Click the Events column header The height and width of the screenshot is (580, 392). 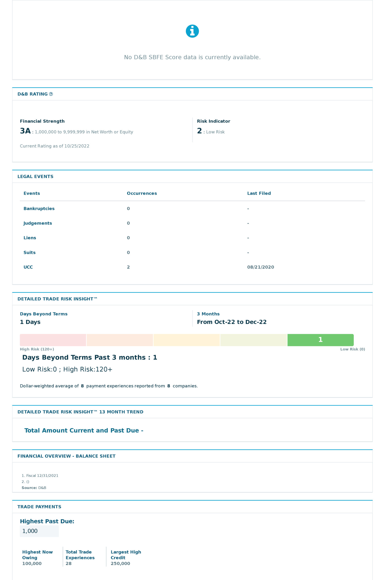coord(32,193)
